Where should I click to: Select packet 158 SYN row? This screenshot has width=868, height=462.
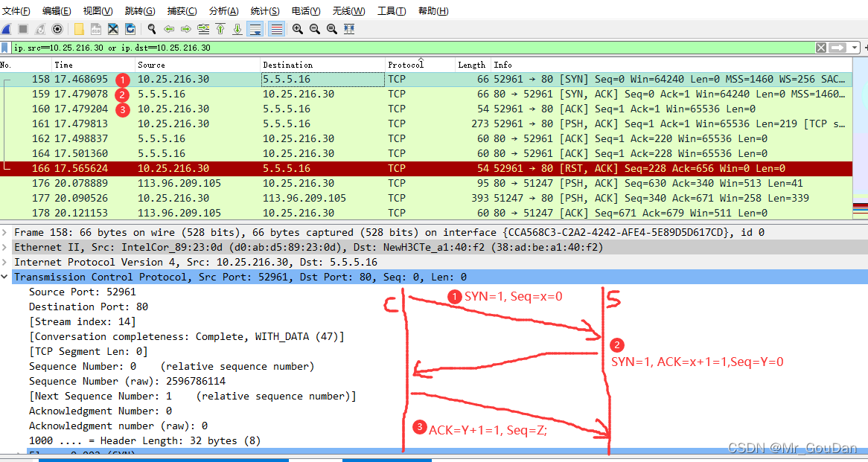tap(427, 79)
